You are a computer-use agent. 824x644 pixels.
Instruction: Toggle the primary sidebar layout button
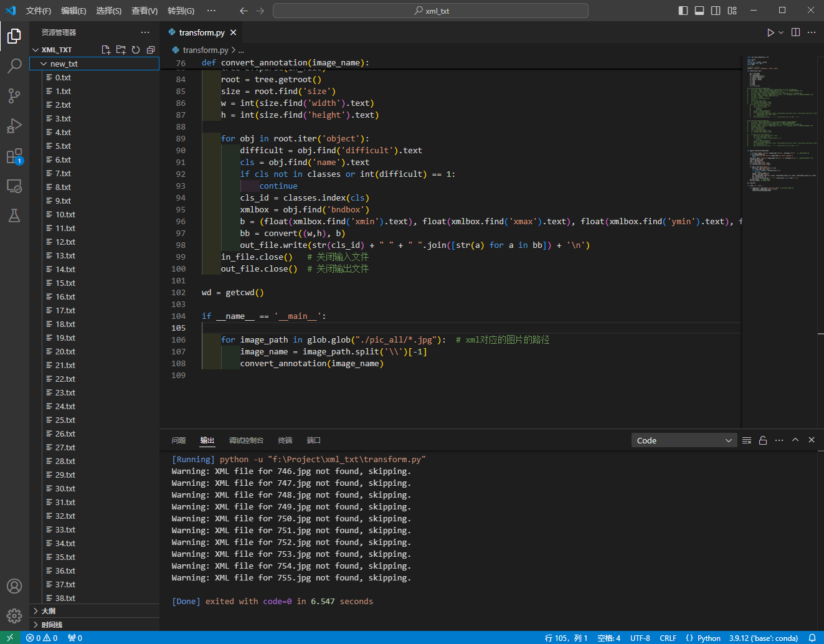683,11
